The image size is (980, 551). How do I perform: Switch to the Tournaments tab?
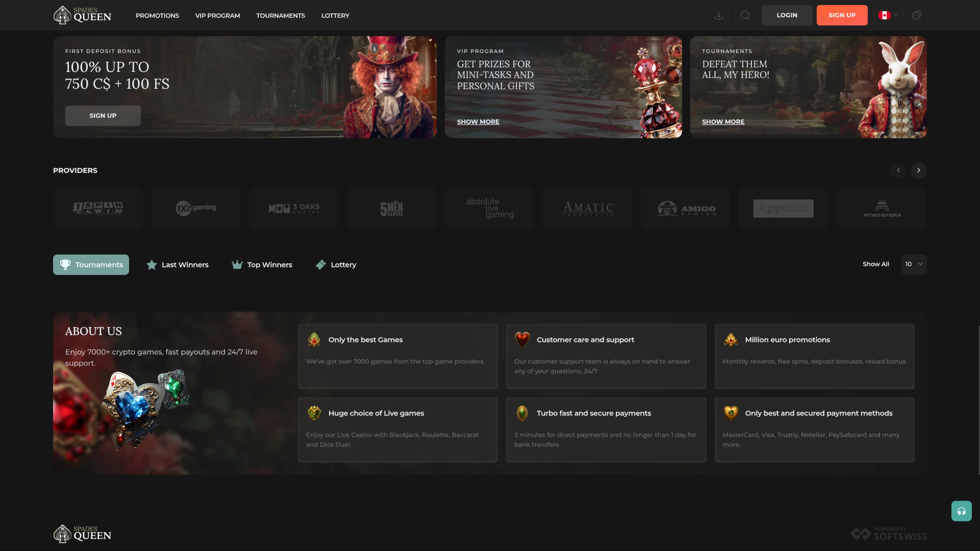(91, 264)
